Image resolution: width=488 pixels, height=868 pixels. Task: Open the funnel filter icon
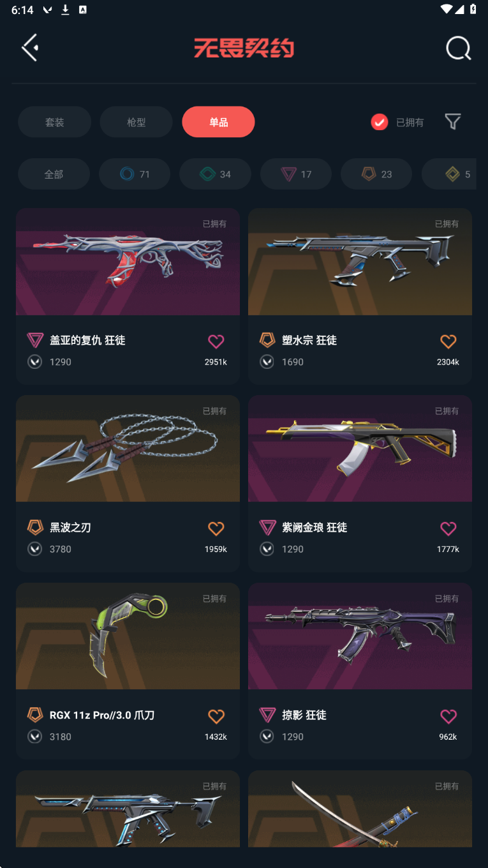coord(453,122)
